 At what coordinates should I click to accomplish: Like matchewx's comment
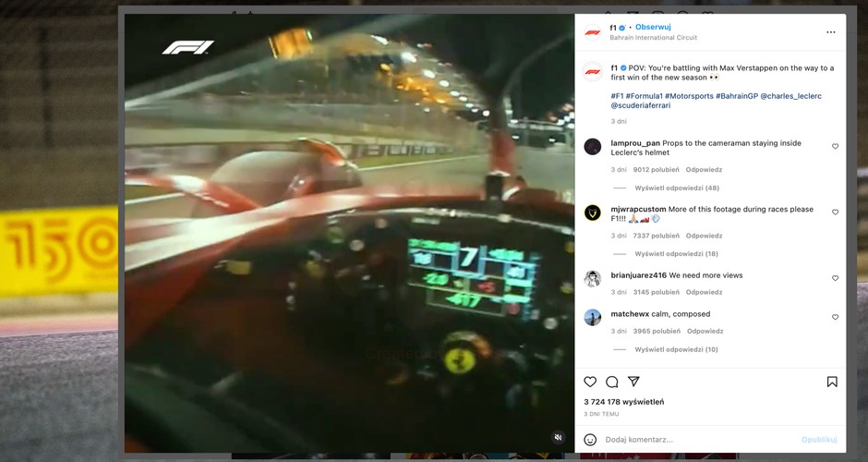tap(836, 317)
